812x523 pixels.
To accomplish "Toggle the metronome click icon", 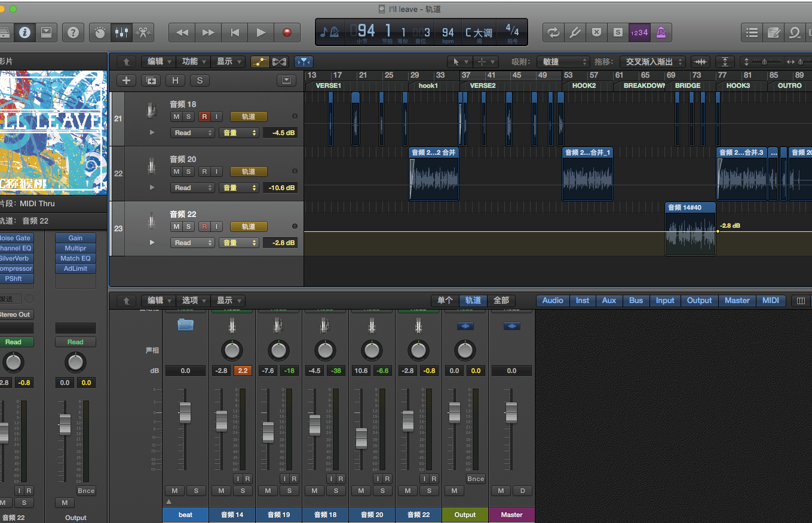I will [661, 32].
